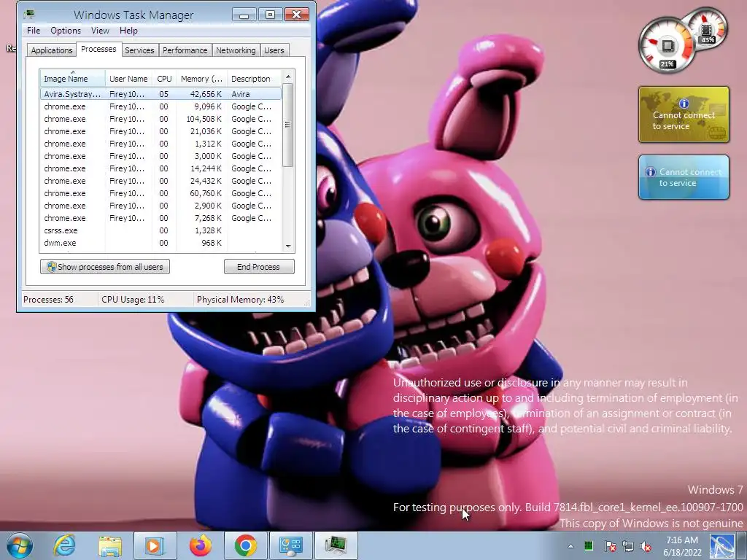Select the chrome.exe row using 9,096 K
The image size is (747, 560).
(161, 106)
